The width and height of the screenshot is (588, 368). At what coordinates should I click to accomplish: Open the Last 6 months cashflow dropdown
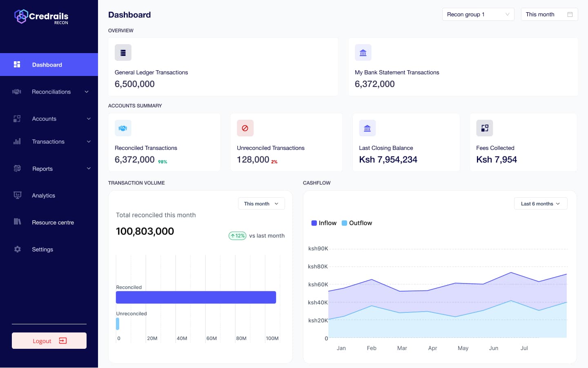(x=541, y=203)
